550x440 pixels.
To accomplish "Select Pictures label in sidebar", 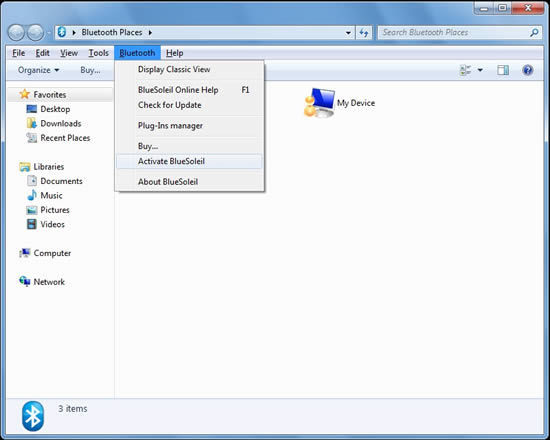I will 55,210.
